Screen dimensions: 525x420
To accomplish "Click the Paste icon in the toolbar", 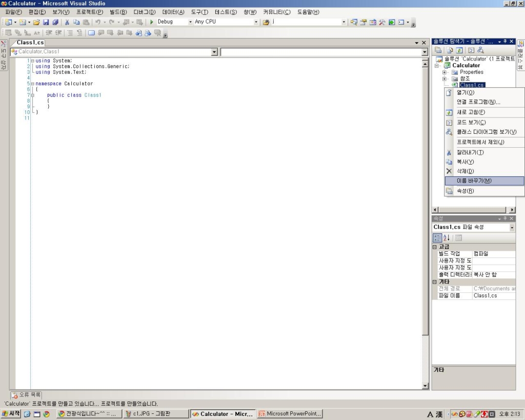I will (86, 22).
